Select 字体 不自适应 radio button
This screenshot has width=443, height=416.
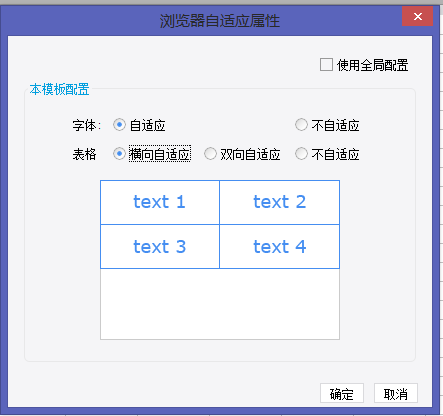[301, 125]
